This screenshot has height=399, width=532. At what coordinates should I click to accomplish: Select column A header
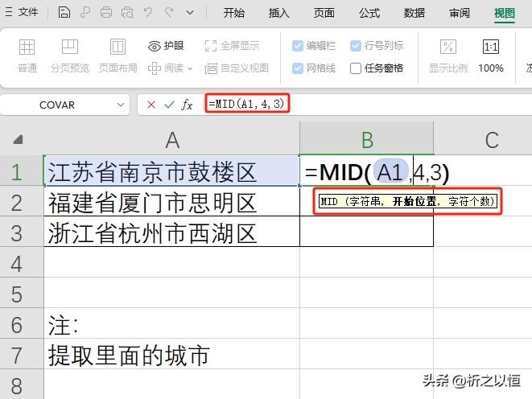click(x=172, y=140)
